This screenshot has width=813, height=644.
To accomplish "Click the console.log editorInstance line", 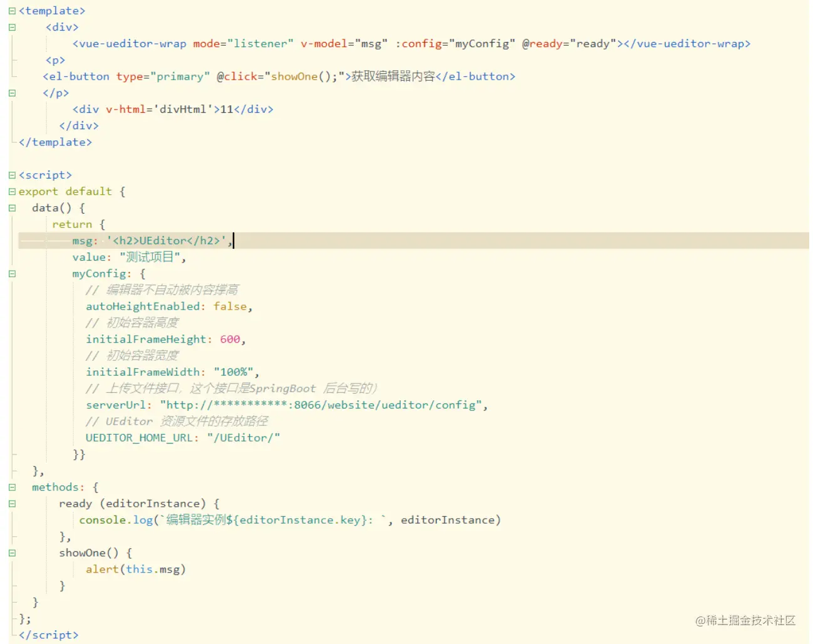I will pyautogui.click(x=290, y=520).
